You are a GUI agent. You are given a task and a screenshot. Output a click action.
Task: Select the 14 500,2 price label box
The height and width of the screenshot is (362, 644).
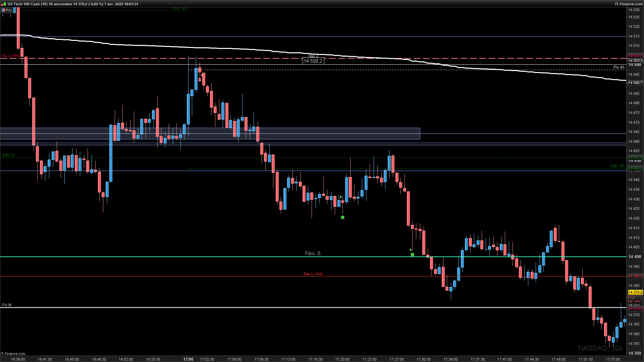click(x=313, y=61)
